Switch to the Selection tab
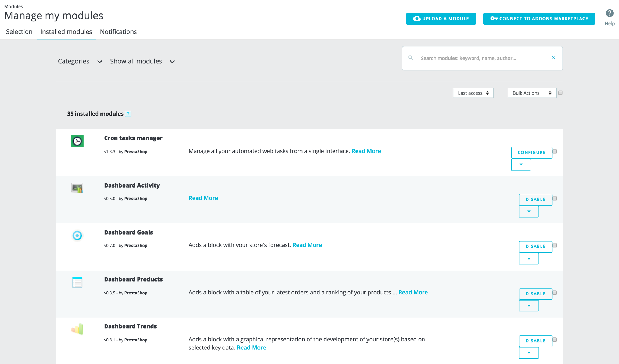Screen dimensions: 619x364 [19, 32]
